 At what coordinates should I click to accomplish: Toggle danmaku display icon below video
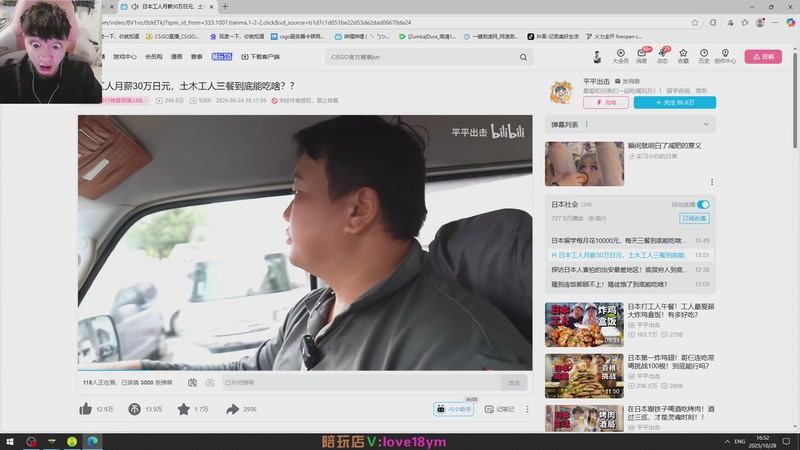(x=192, y=382)
